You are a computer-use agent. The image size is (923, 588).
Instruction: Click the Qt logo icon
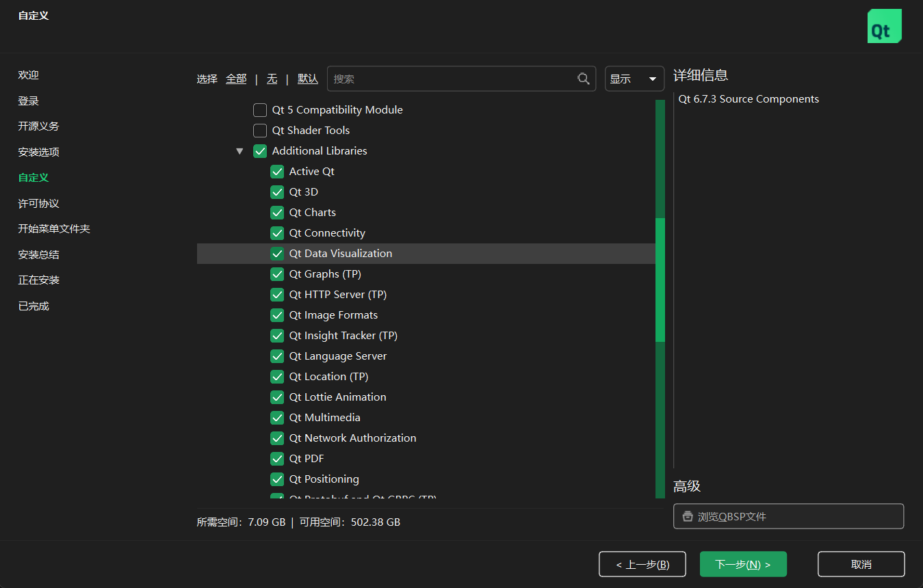pos(884,26)
